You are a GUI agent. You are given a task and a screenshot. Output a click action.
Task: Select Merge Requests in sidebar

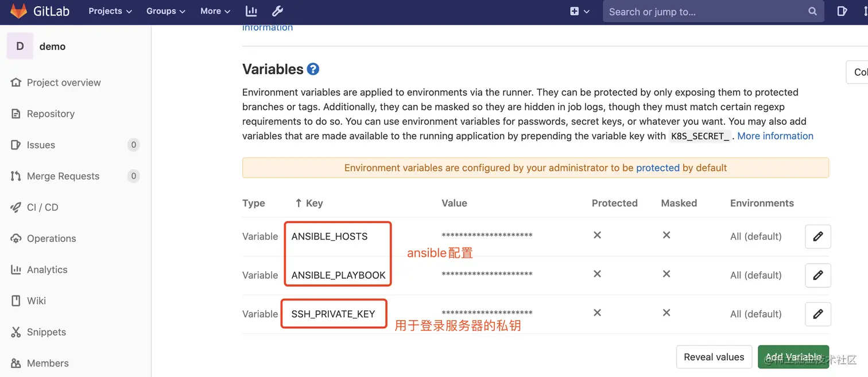point(63,176)
